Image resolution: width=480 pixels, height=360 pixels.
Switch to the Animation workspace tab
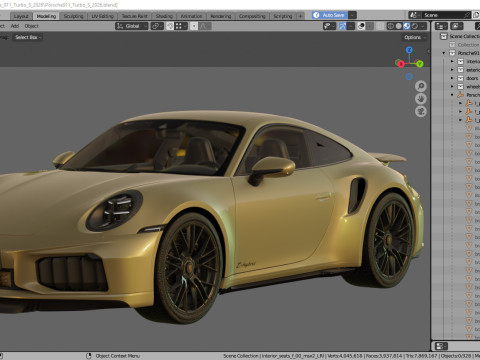click(x=191, y=16)
